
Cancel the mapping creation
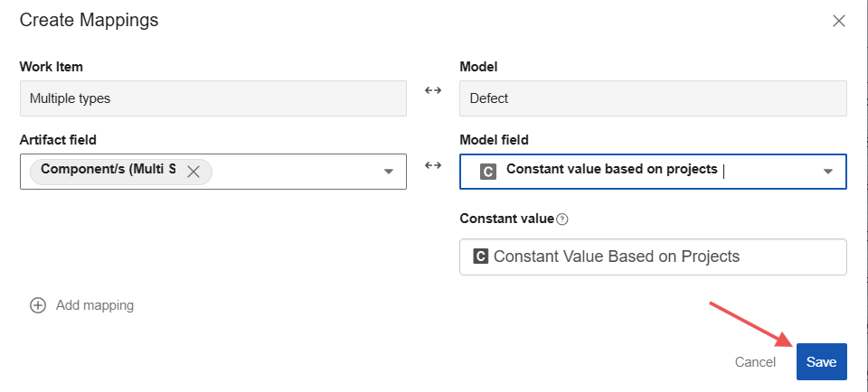point(755,362)
